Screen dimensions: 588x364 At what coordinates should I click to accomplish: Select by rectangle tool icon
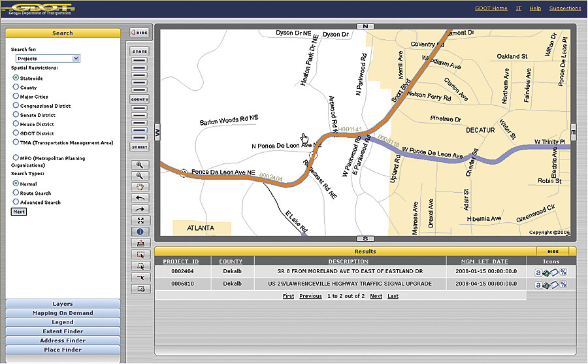140,255
